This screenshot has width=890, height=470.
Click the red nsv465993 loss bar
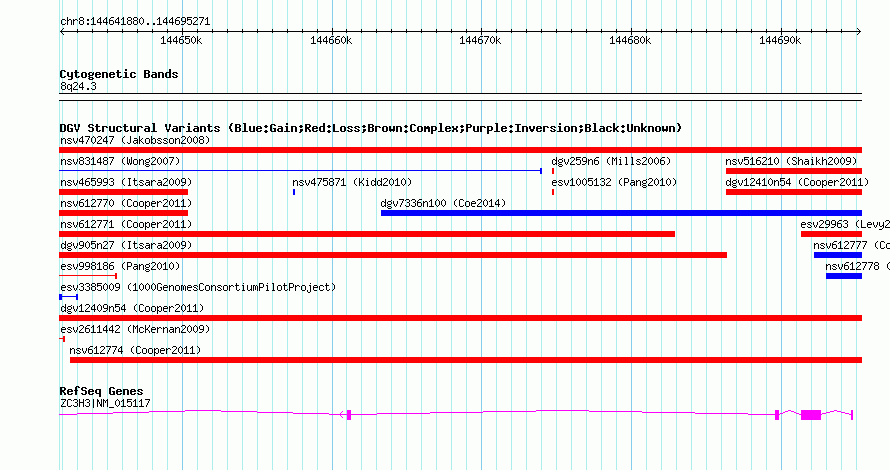[124, 192]
